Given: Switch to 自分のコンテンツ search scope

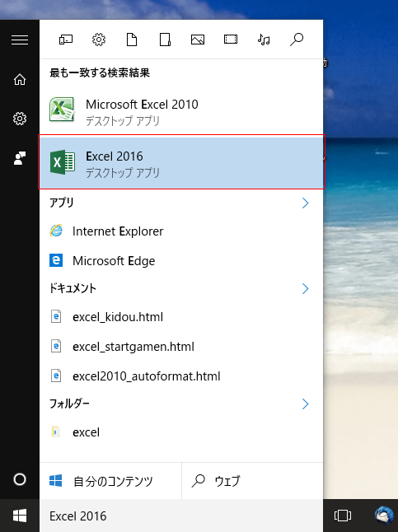Looking at the screenshot, I should click(110, 481).
